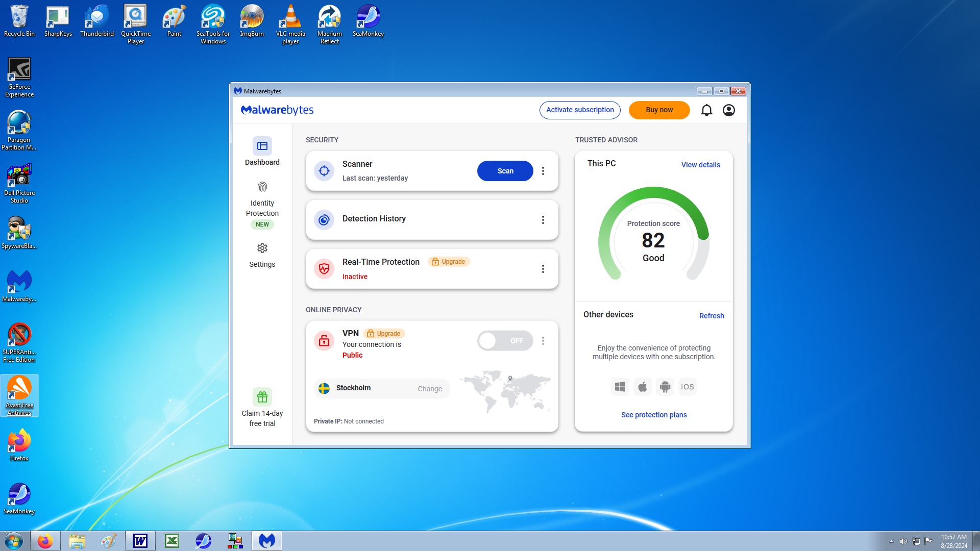This screenshot has width=980, height=551.
Task: Click the VPN padlock icon
Action: (x=324, y=341)
